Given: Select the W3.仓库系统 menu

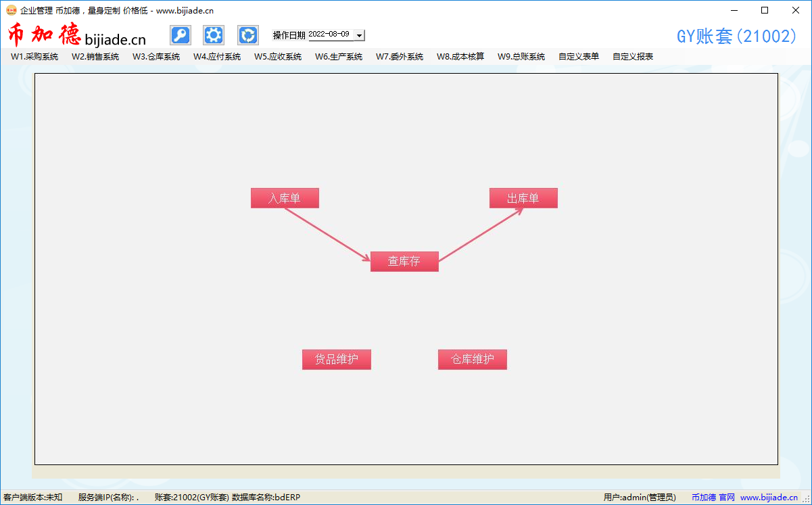Looking at the screenshot, I should pos(156,57).
